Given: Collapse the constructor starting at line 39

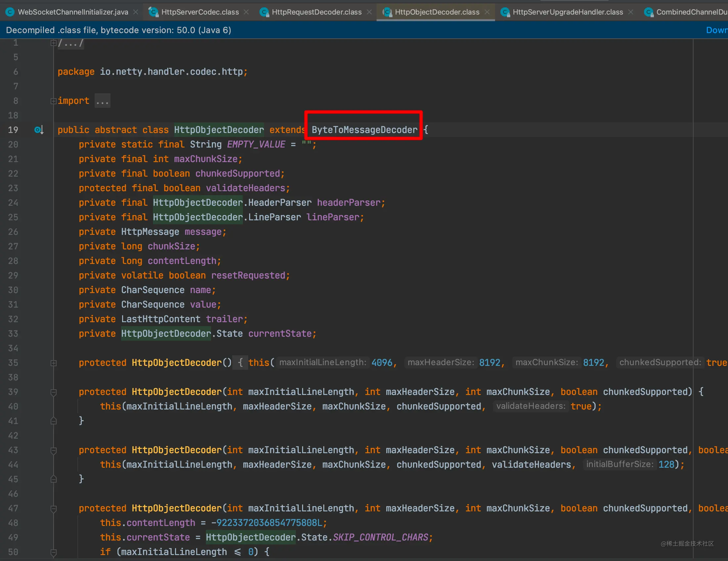Looking at the screenshot, I should click(x=53, y=392).
